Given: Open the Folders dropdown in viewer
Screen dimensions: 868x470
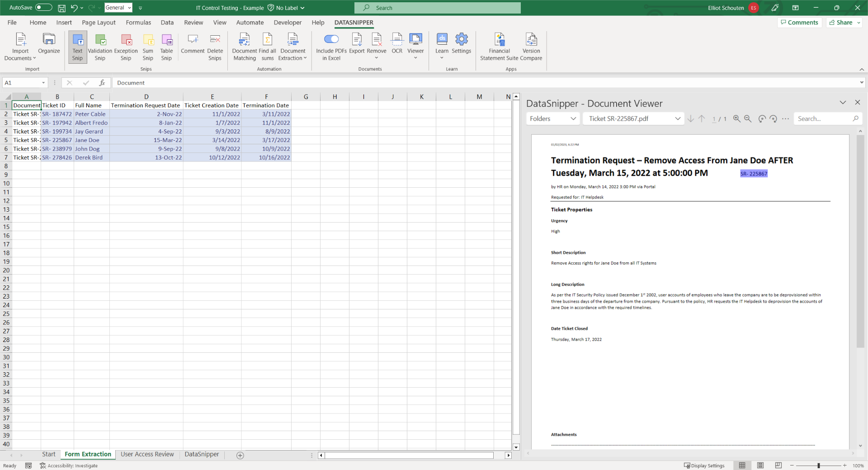Looking at the screenshot, I should [x=553, y=119].
